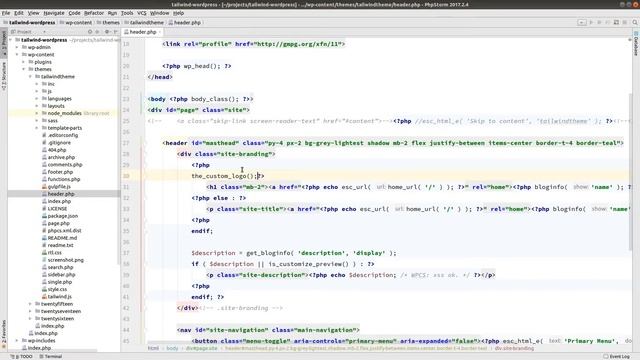Expand the plugins folder arrow

pyautogui.click(x=24, y=62)
